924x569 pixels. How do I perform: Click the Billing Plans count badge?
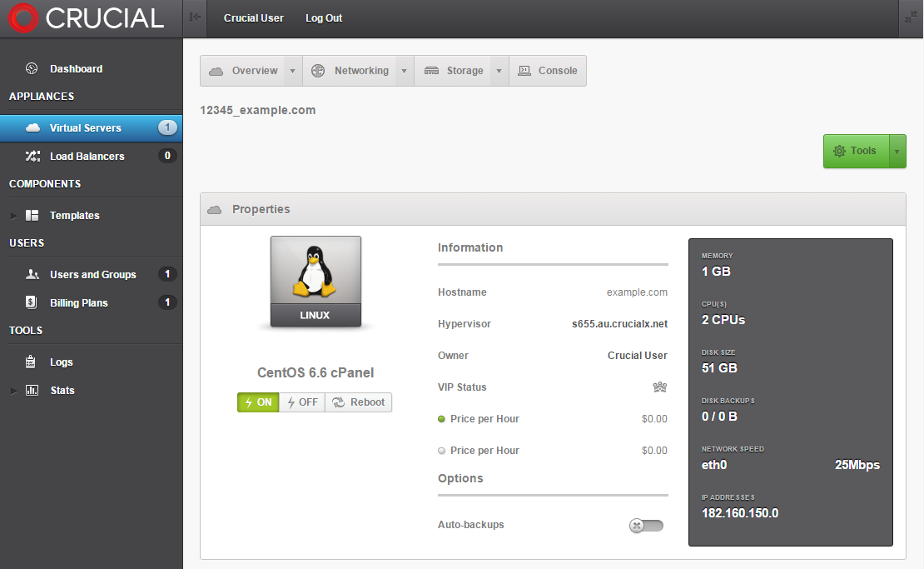coord(167,302)
